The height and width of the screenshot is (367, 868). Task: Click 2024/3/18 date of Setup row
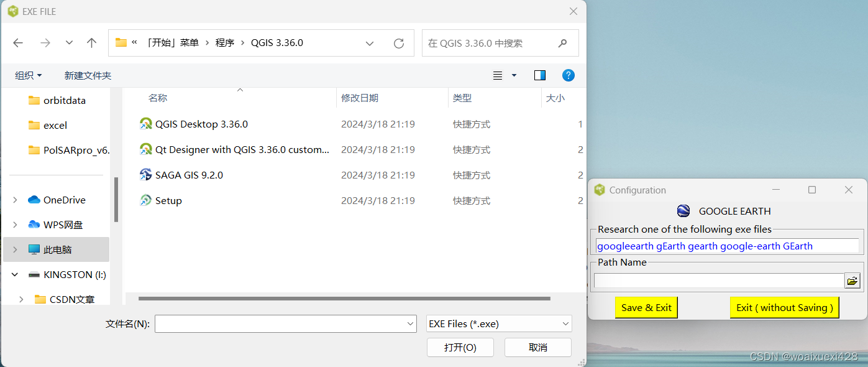coord(378,200)
